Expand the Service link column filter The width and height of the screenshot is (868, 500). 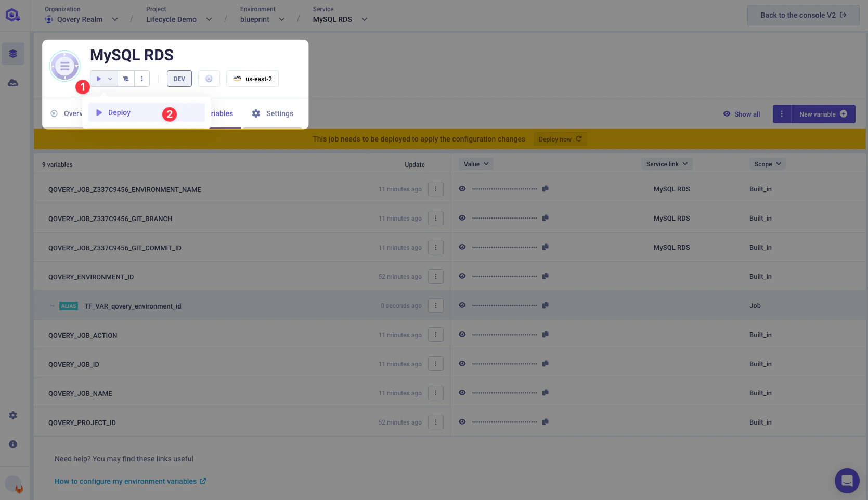click(x=667, y=164)
